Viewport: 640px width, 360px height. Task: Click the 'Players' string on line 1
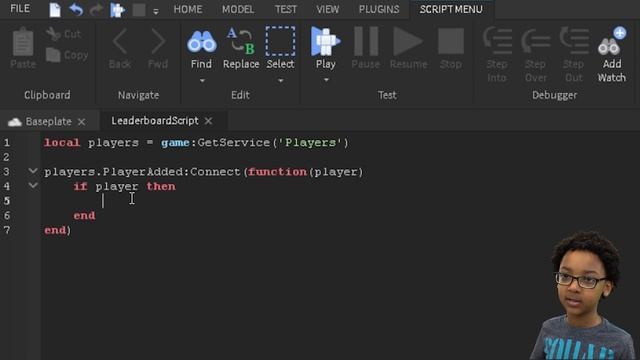[310, 143]
